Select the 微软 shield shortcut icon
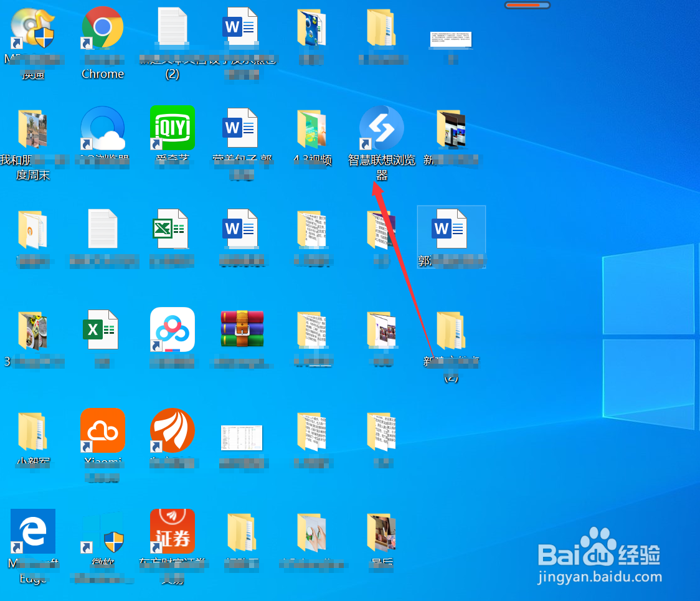The image size is (700, 601). (103, 532)
